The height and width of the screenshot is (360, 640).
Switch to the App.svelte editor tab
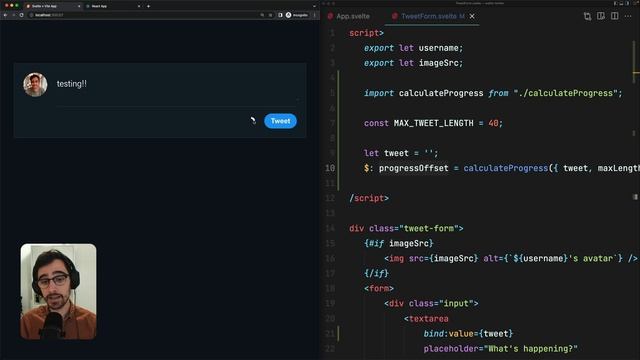[349, 16]
